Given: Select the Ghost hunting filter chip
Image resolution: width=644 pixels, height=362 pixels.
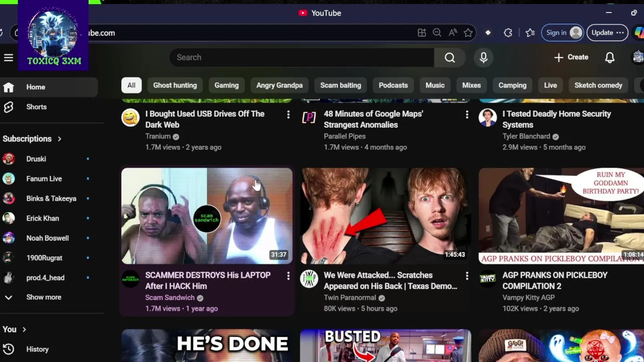Looking at the screenshot, I should (x=175, y=85).
